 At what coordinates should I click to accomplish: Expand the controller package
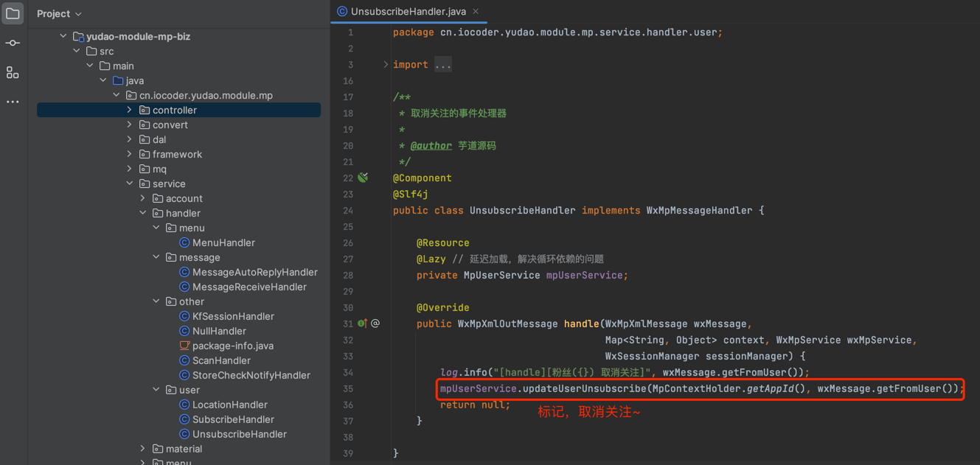pos(130,110)
